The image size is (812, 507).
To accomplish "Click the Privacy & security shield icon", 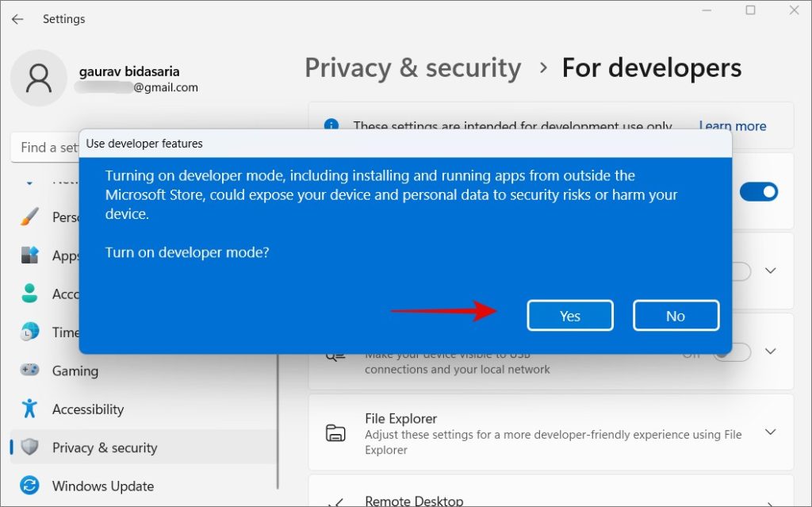I will (29, 447).
